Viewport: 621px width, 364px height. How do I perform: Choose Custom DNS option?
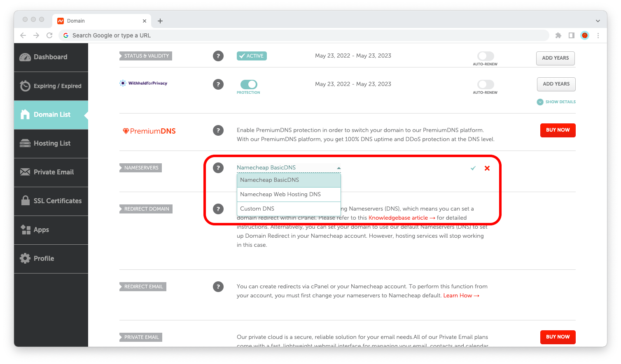click(x=289, y=209)
